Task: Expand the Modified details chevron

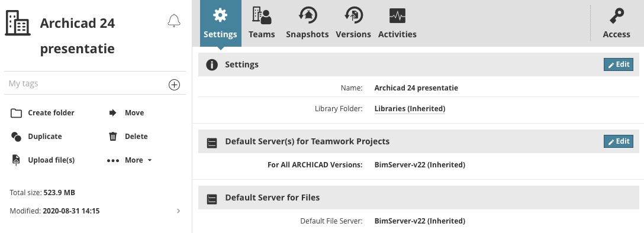Action: (178, 211)
